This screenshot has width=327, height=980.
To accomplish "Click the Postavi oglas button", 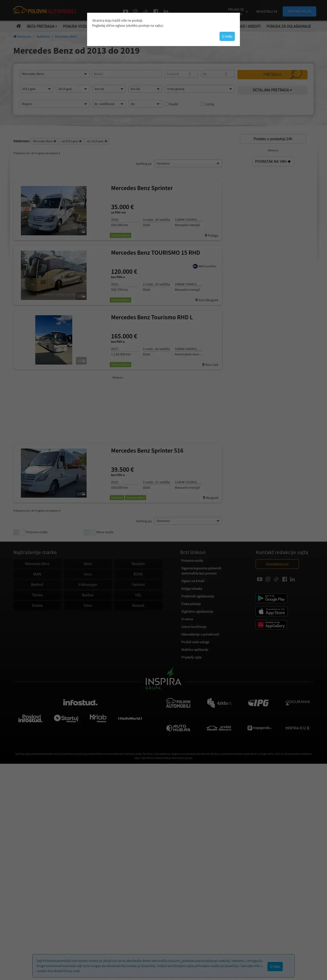I will [x=299, y=11].
